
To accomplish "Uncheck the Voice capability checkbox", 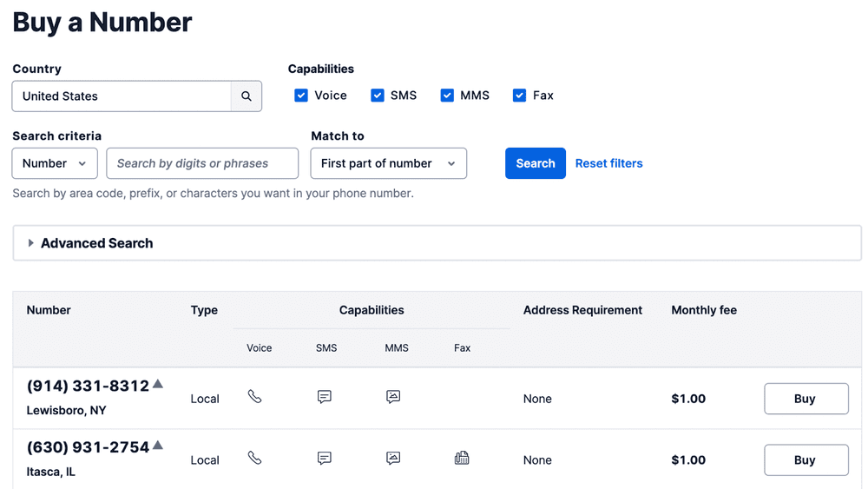I will point(301,96).
